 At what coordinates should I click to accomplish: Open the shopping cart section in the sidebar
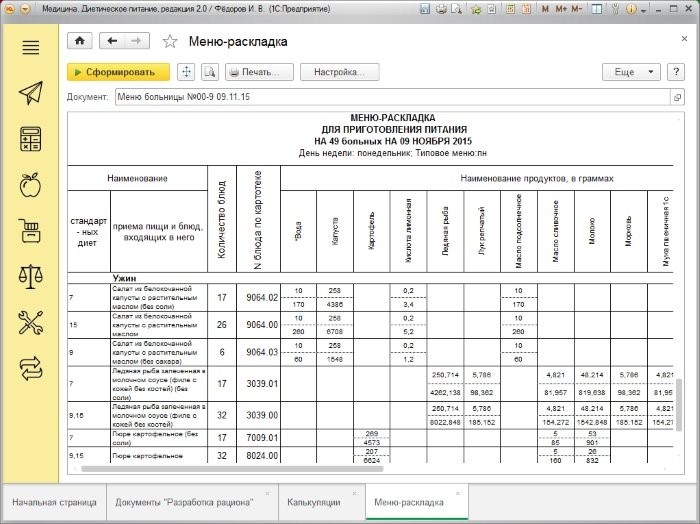coord(30,230)
